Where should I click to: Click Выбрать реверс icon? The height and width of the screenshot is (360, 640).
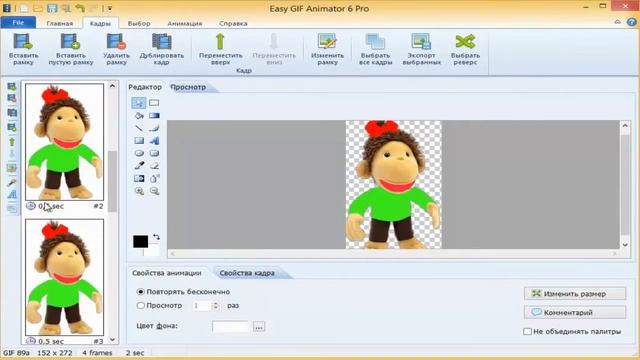point(465,42)
